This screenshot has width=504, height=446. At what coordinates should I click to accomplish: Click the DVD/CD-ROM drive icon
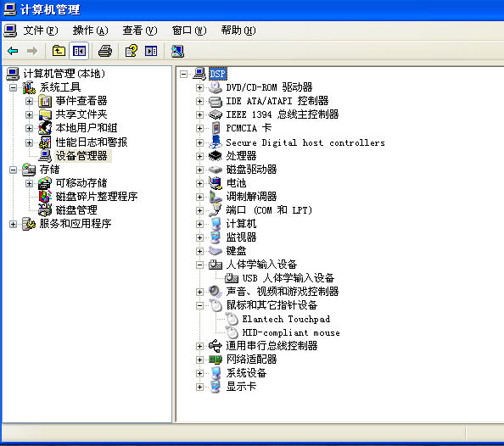coord(215,87)
